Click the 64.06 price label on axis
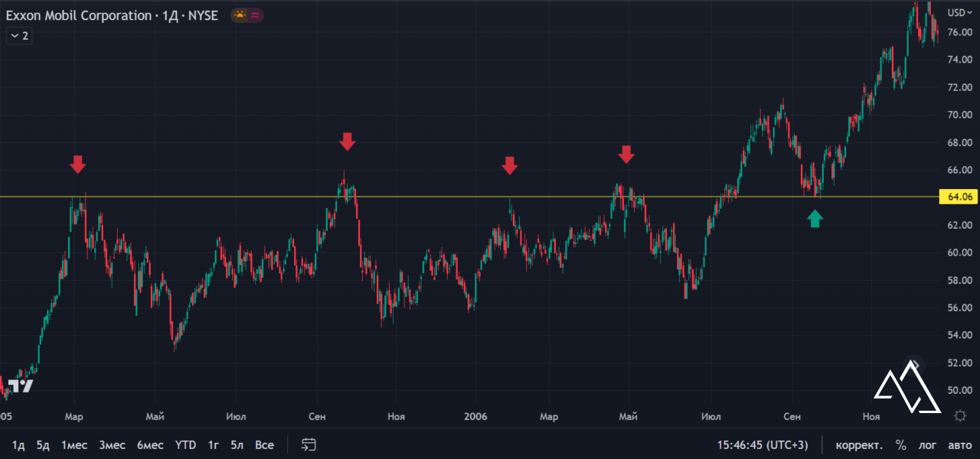 [960, 197]
